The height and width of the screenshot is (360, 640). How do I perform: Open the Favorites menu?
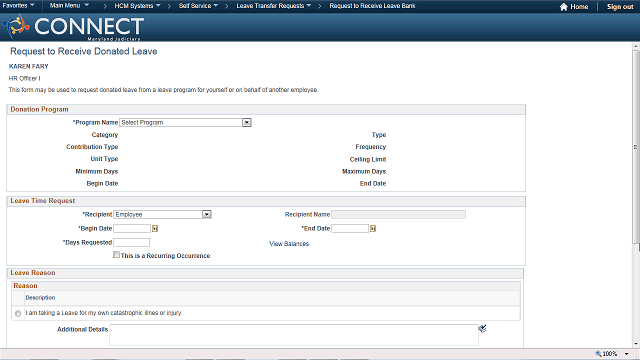(18, 6)
